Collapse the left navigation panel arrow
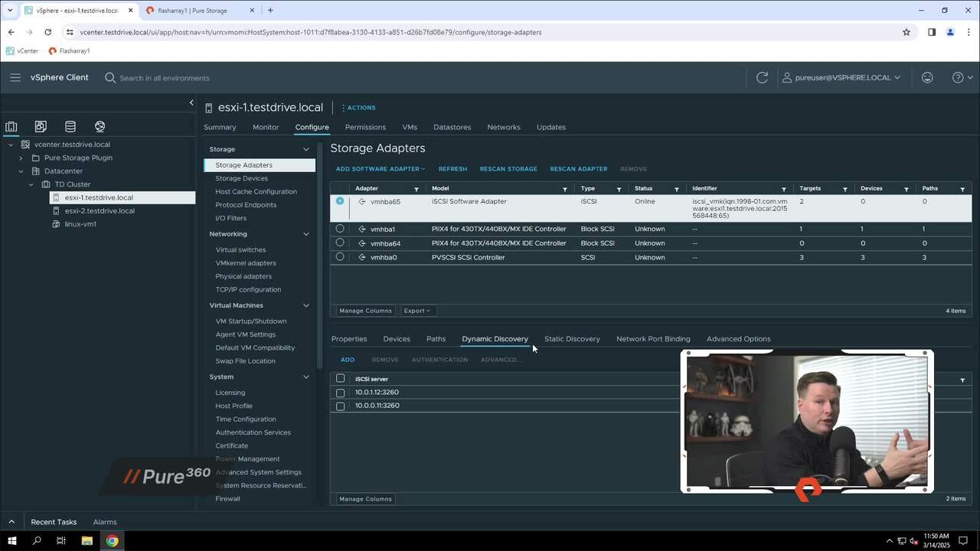The image size is (980, 551). pyautogui.click(x=191, y=103)
